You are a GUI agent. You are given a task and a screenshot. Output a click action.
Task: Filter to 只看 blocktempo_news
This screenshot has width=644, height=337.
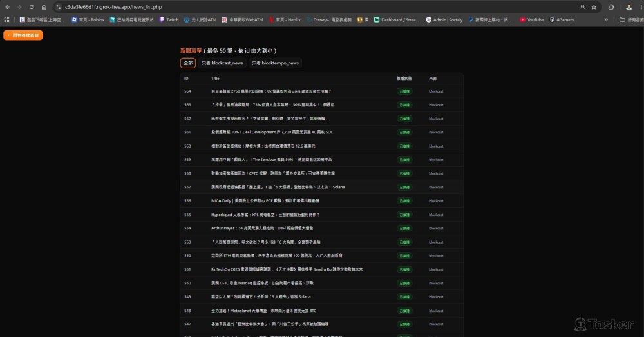[x=275, y=63]
